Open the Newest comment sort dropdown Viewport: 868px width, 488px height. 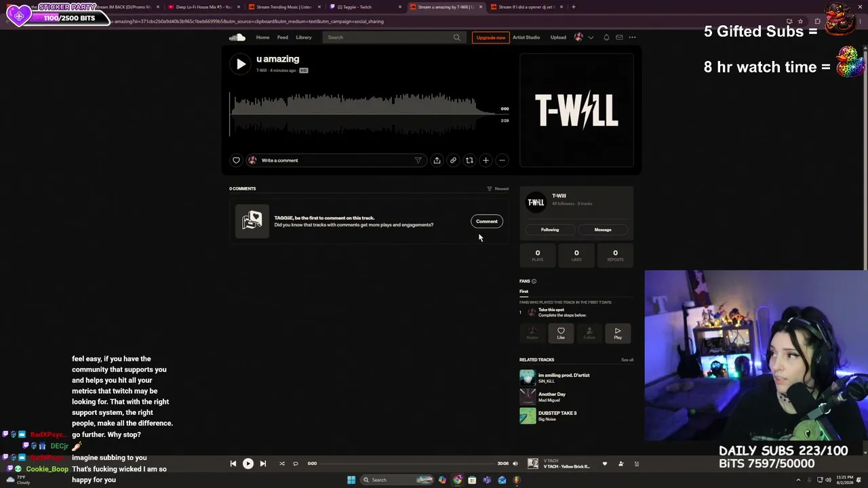498,188
